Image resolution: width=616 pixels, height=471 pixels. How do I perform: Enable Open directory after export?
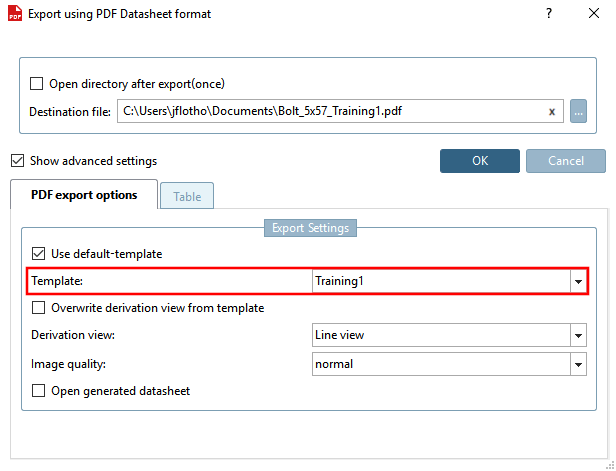pos(37,84)
